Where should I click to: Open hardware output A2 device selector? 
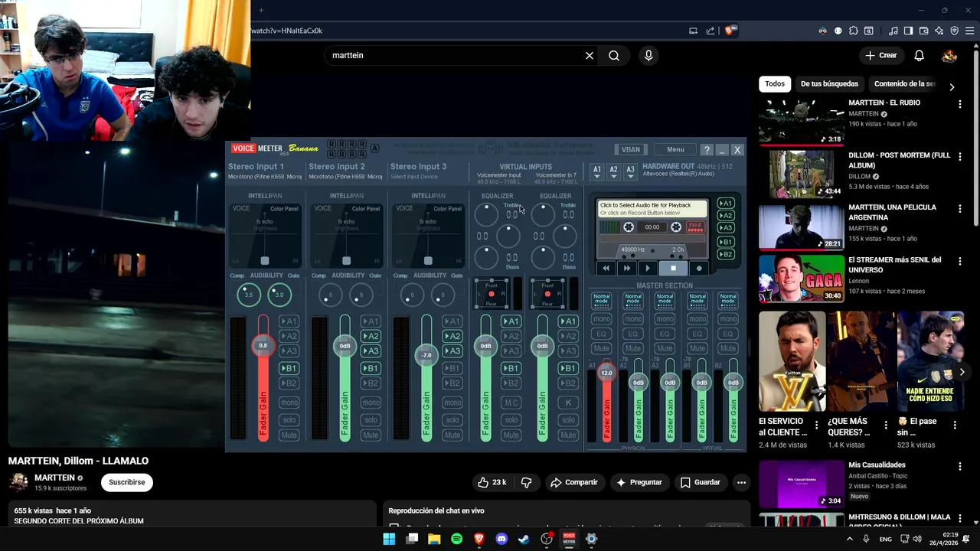[x=613, y=171]
